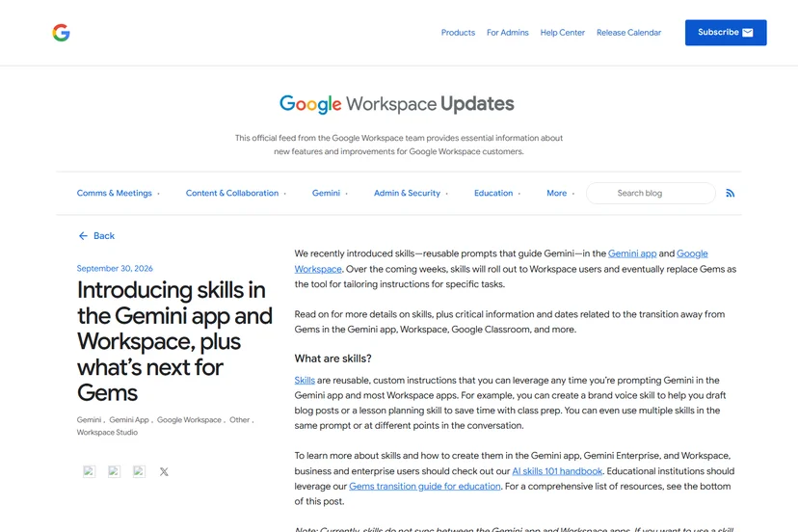Click the 'What are skills?' heading
This screenshot has height=532, width=798.
tap(332, 359)
